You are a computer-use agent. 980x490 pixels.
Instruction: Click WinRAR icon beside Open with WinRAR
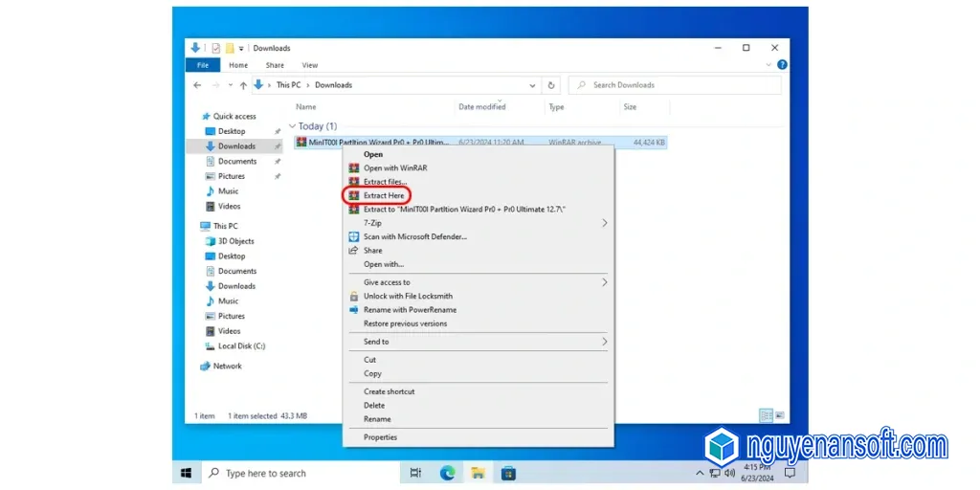(354, 168)
